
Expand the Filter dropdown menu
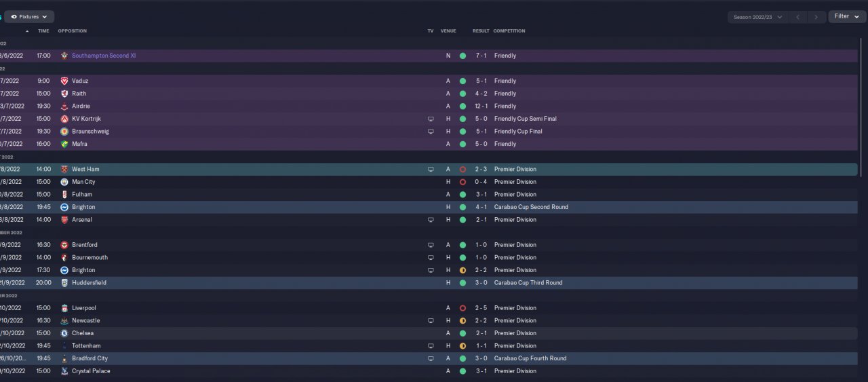(846, 16)
